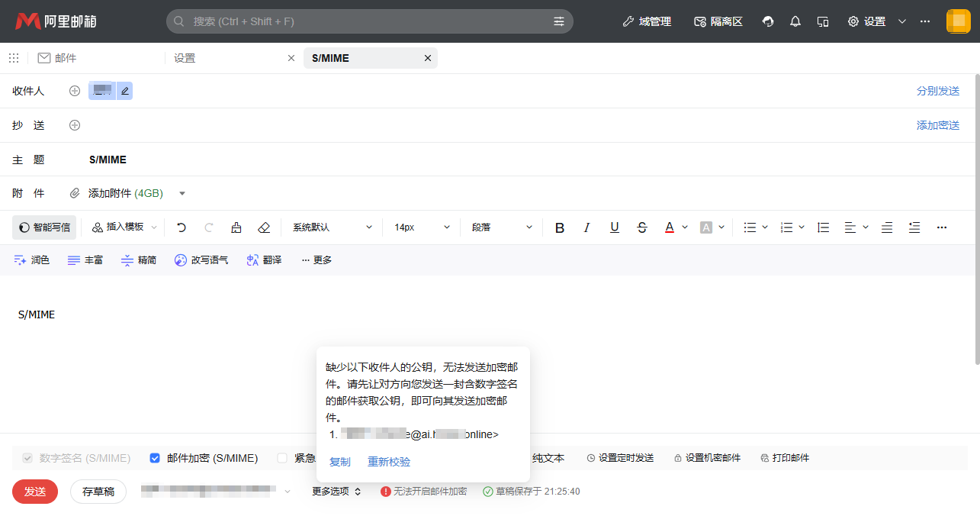
Task: Toggle the 数字签名 (S/MIME) checkbox
Action: tap(28, 458)
